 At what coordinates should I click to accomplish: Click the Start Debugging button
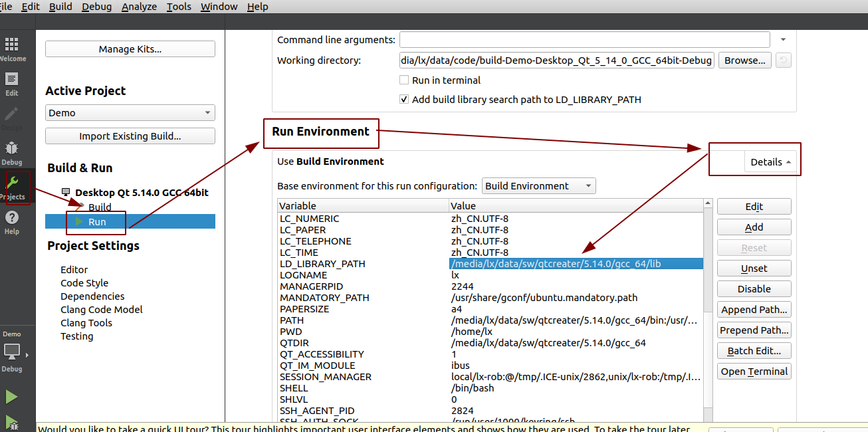point(11,423)
